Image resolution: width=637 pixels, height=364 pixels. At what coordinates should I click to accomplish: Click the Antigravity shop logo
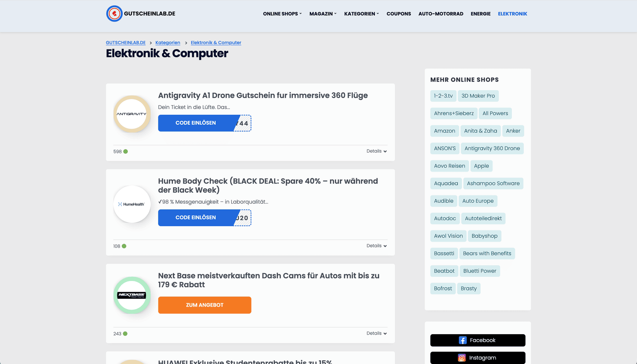132,114
